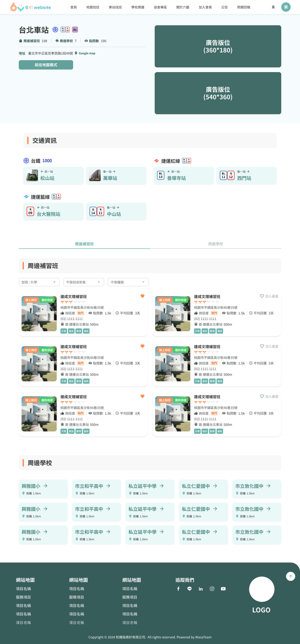Click arrow beside 市立敦化國中 in first row
The width and height of the screenshot is (300, 644).
(268, 486)
